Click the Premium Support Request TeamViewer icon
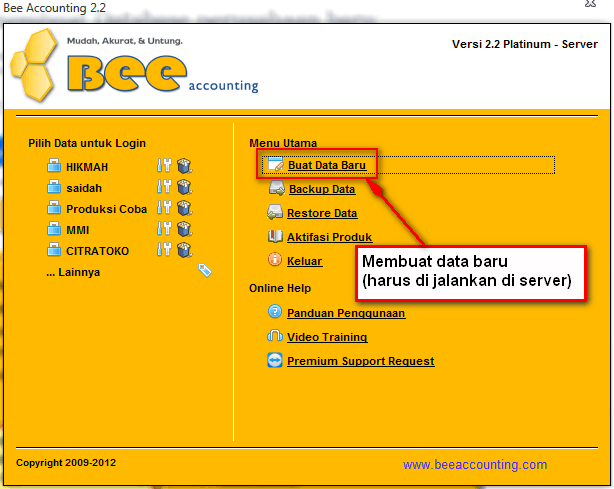Image resolution: width=614 pixels, height=489 pixels. point(275,360)
